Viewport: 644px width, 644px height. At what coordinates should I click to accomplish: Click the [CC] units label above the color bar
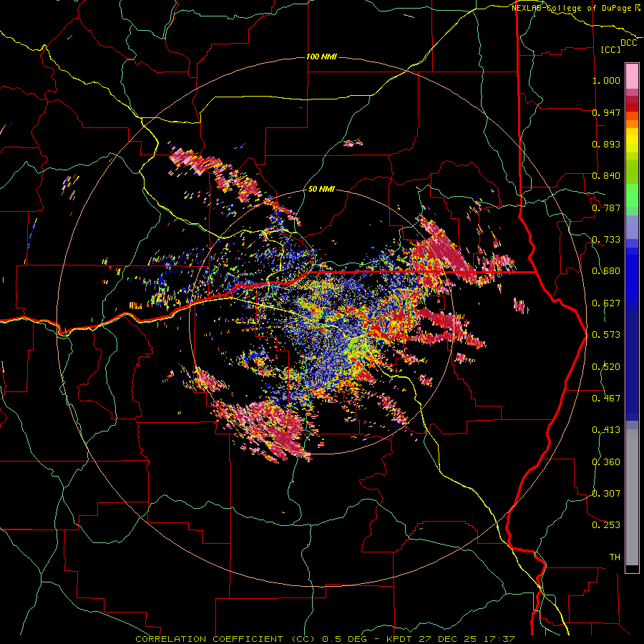point(611,49)
